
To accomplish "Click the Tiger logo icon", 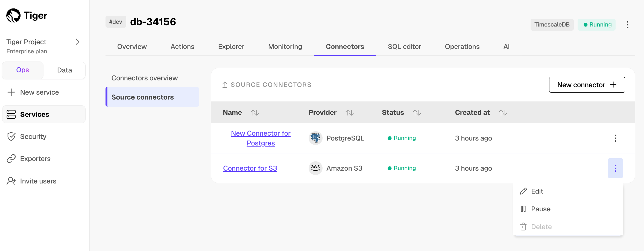I will point(13,16).
